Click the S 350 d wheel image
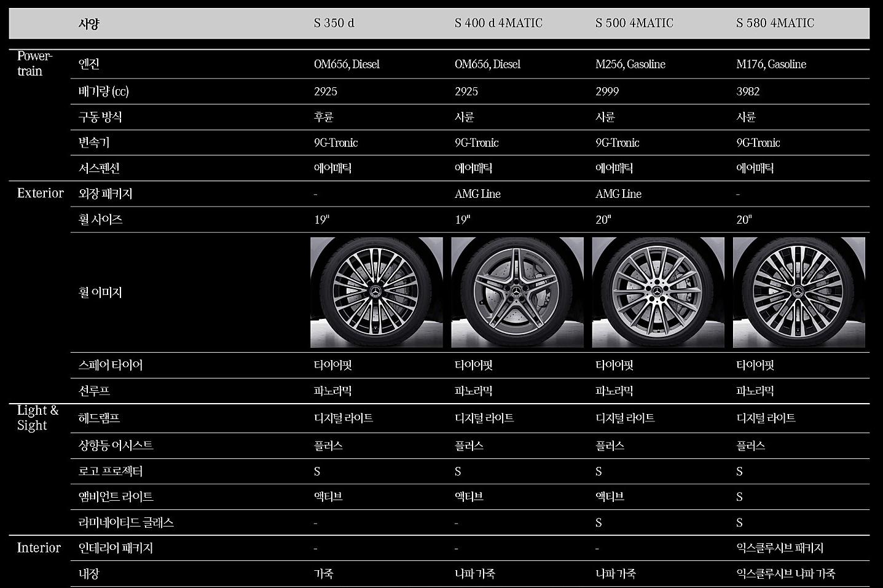The image size is (883, 588). [x=377, y=292]
